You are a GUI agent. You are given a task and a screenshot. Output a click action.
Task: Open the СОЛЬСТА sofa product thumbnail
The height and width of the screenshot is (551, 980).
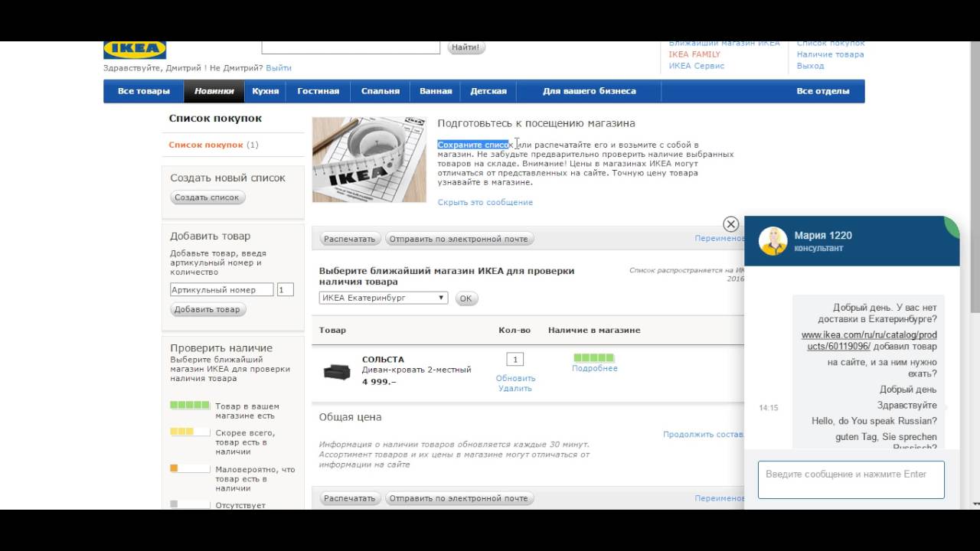pos(336,371)
